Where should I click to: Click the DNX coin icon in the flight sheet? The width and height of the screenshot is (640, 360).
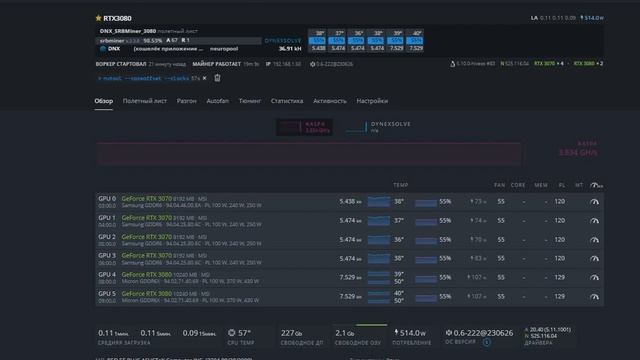(103, 49)
